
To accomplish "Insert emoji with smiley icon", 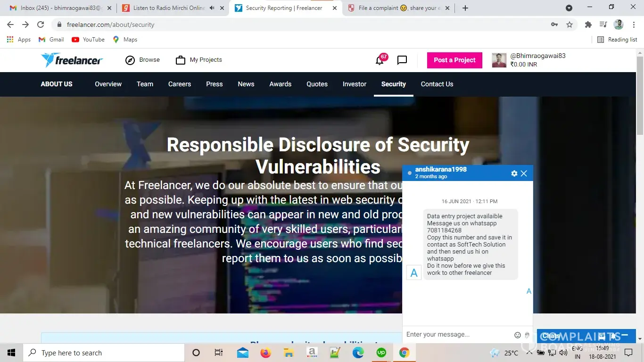I will click(x=518, y=335).
